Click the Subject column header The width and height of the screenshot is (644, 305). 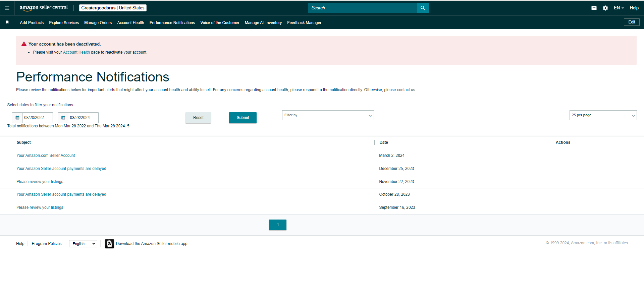(x=24, y=142)
